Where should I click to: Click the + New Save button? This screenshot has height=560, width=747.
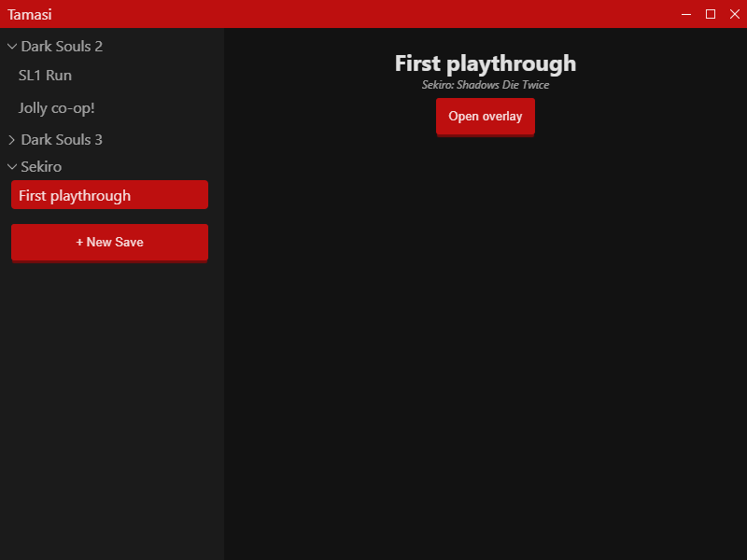tap(109, 243)
